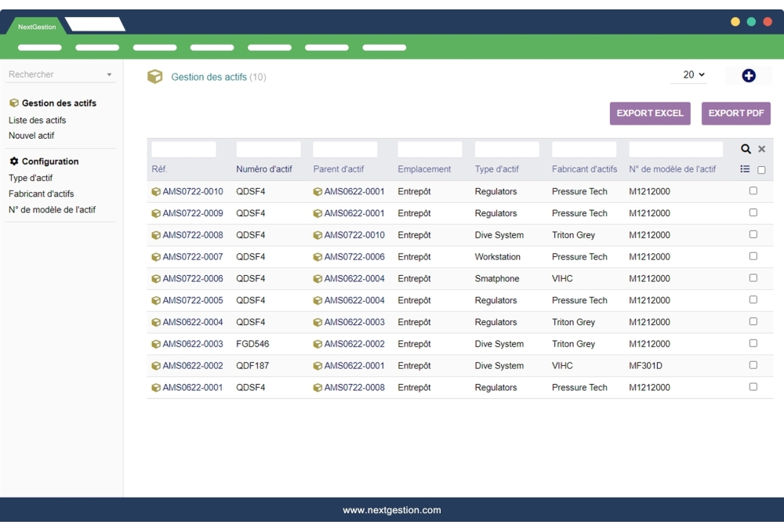Click the package icon beside Gestion des actifs header

[154, 77]
